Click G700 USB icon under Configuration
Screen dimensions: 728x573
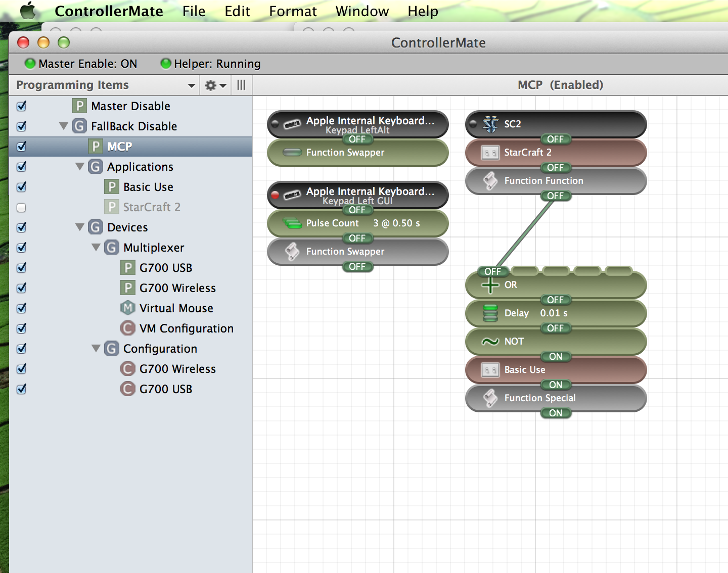[127, 389]
